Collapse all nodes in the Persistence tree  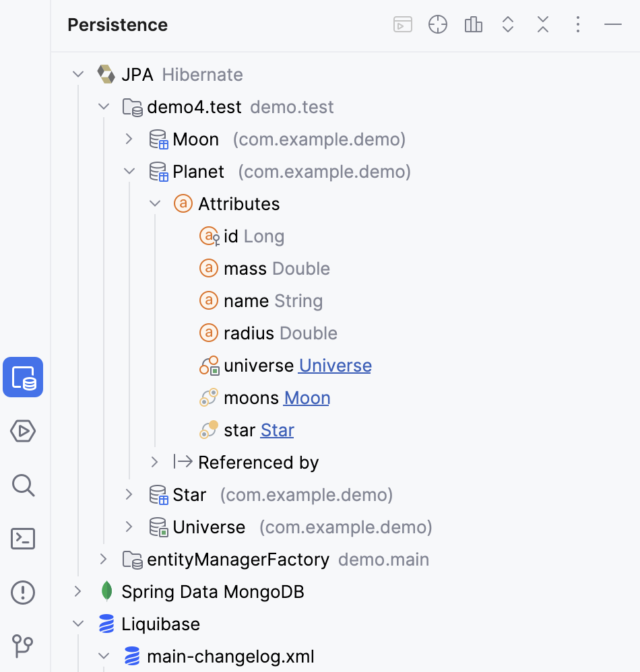[543, 24]
